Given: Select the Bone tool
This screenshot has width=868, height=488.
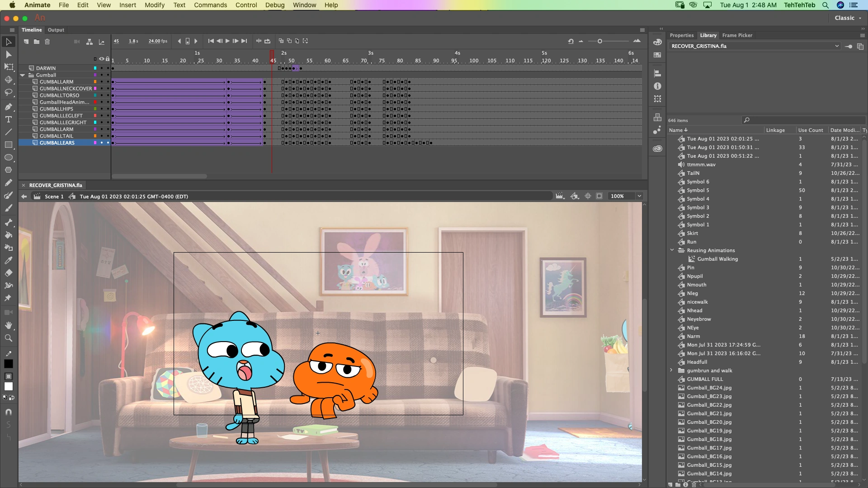Looking at the screenshot, I should point(8,221).
